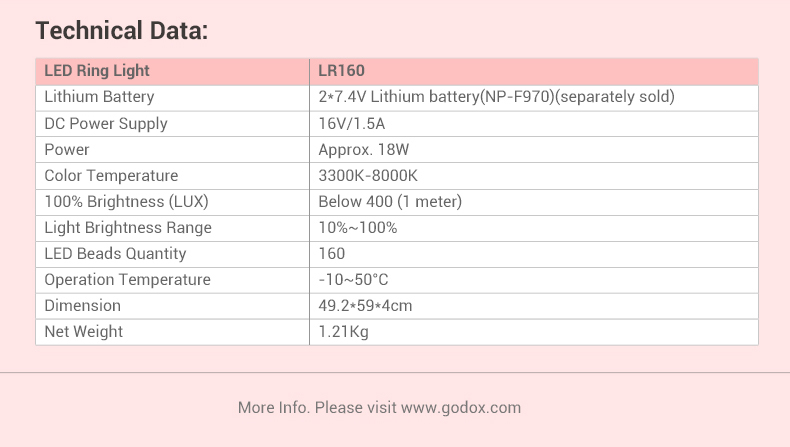Click the LED Ring Light header cell

click(x=97, y=71)
